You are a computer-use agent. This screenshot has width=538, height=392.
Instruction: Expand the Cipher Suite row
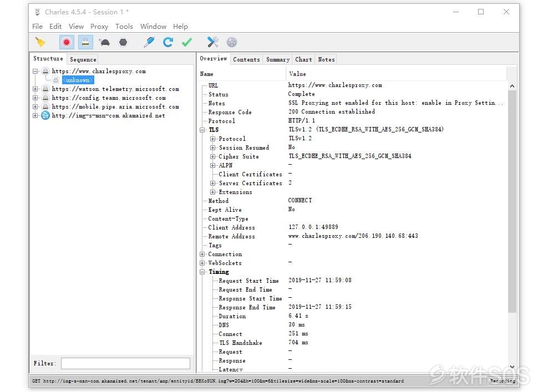pyautogui.click(x=213, y=156)
